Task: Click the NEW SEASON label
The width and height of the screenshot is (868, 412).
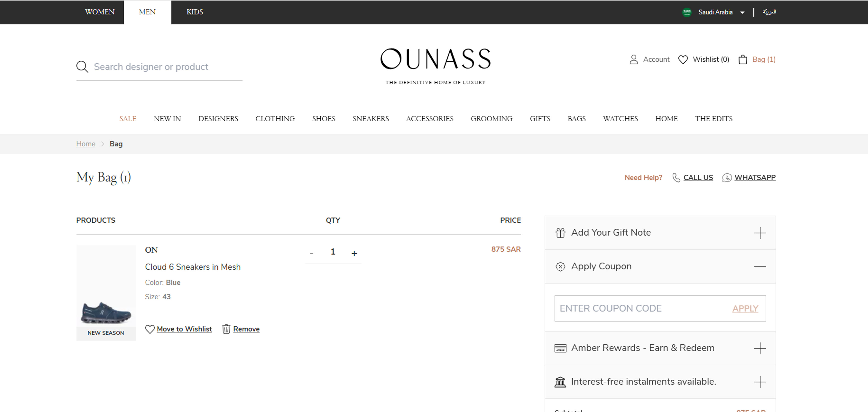Action: 106,333
